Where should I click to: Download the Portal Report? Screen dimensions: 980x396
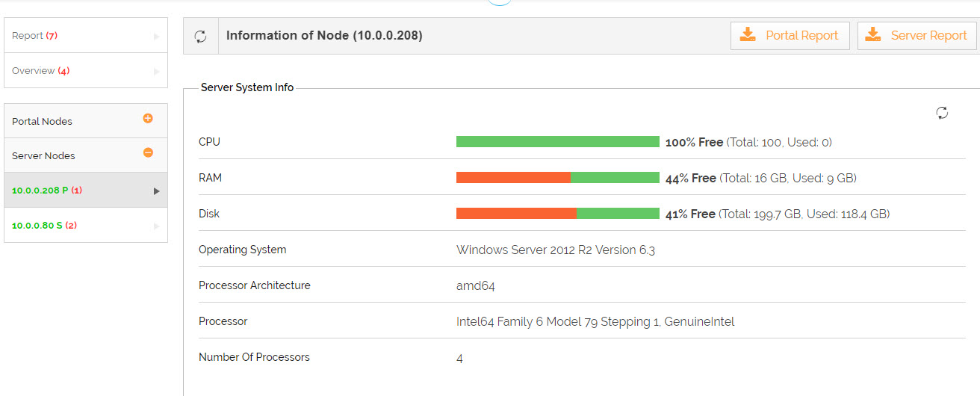[x=790, y=35]
